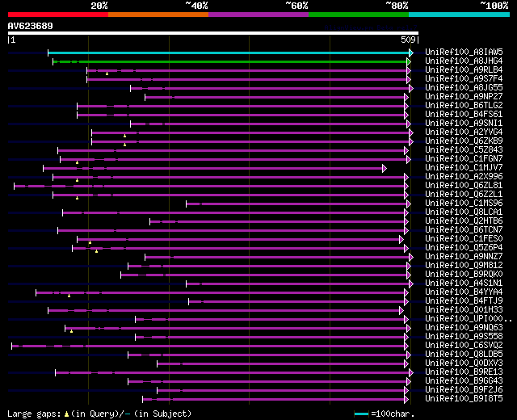
Task: Select the UniRef100_B6TCN7 label
Action: click(464, 229)
